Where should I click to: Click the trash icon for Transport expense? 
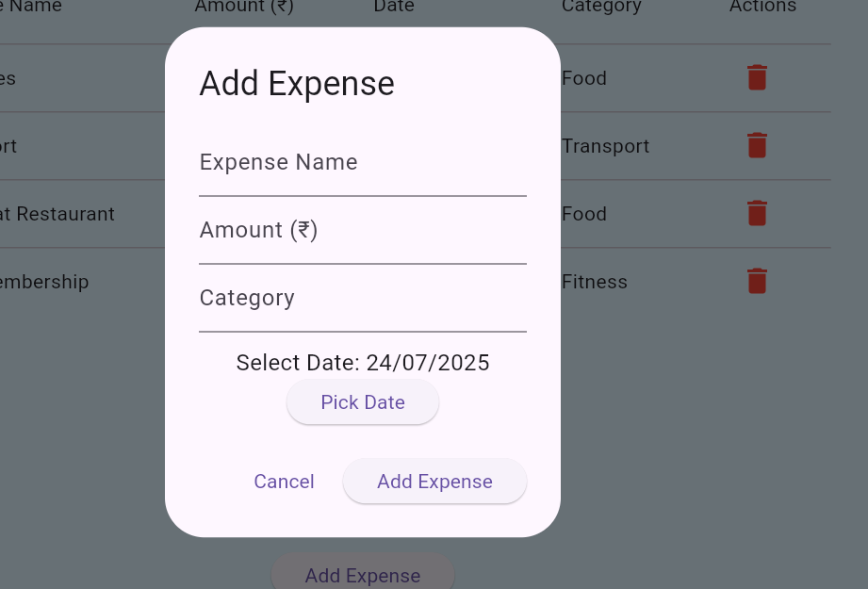coord(757,145)
